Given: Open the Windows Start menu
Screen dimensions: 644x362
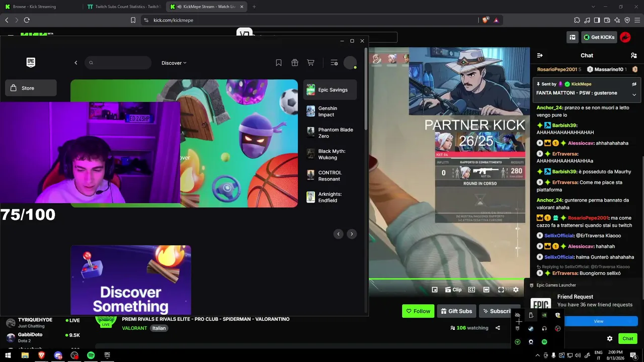Looking at the screenshot, I should tap(8, 355).
